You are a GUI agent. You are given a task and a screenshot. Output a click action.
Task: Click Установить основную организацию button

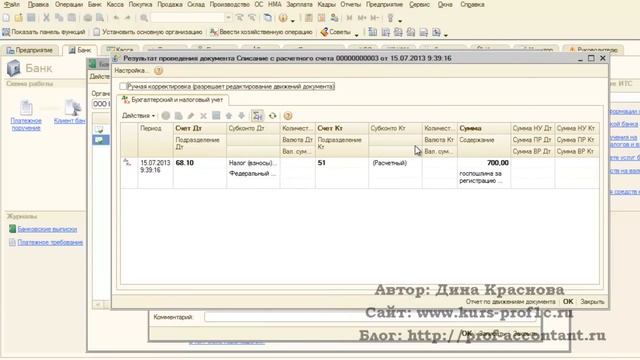point(148,32)
